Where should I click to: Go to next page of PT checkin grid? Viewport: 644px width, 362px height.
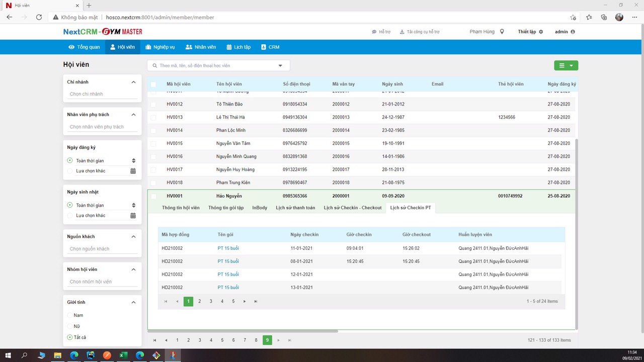(x=245, y=301)
